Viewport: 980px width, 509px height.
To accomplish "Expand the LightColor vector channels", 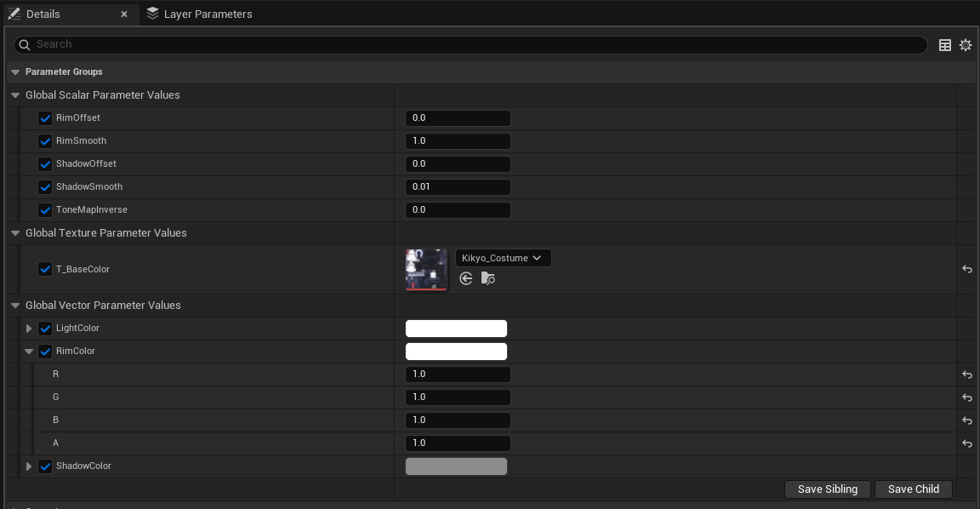I will click(x=29, y=329).
